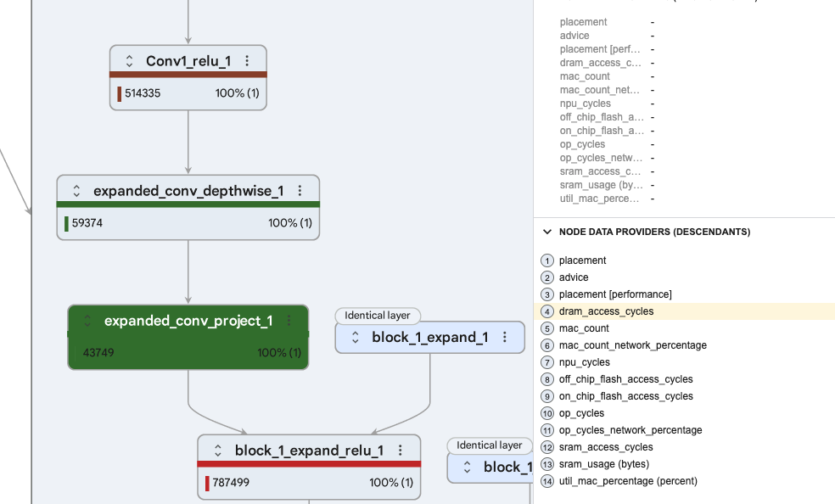
Task: Click the Identical layer badge above block_1_expand_1
Action: click(378, 316)
